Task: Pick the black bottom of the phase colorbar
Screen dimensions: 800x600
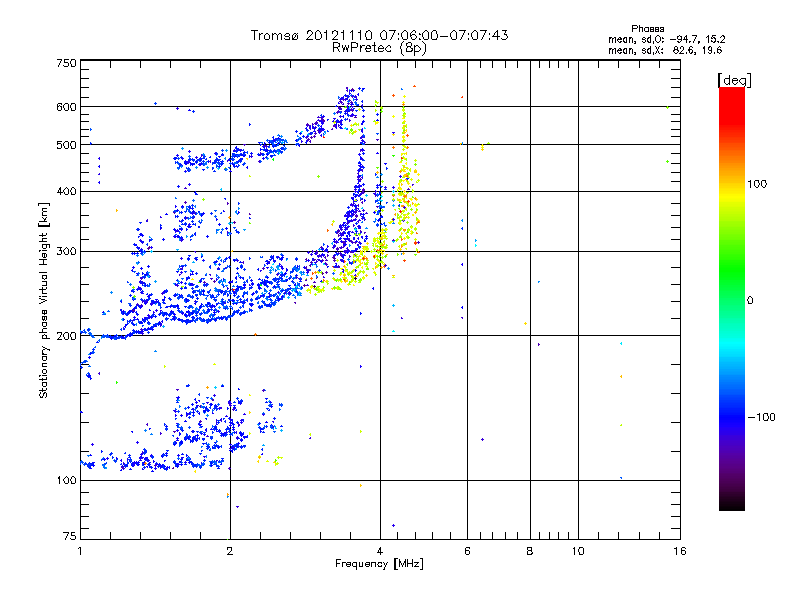Action: click(x=732, y=503)
